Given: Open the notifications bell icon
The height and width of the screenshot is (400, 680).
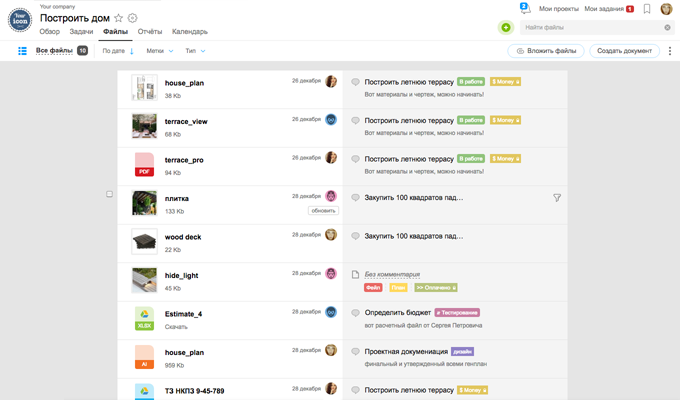Looking at the screenshot, I should (x=525, y=8).
